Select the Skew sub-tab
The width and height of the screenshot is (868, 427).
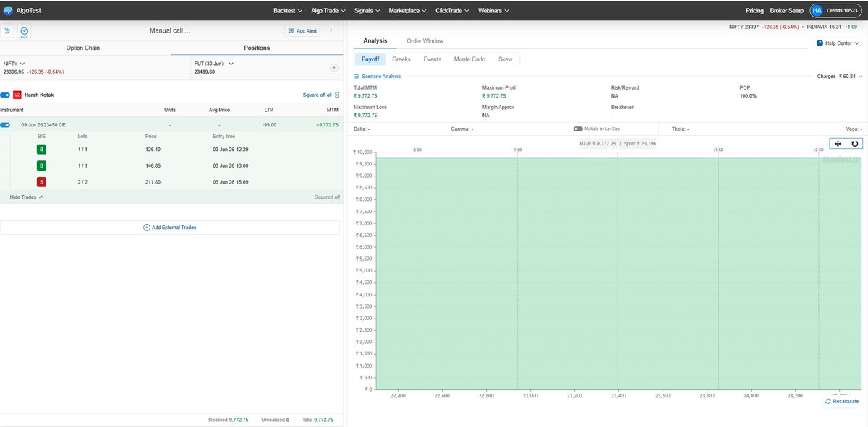point(505,59)
